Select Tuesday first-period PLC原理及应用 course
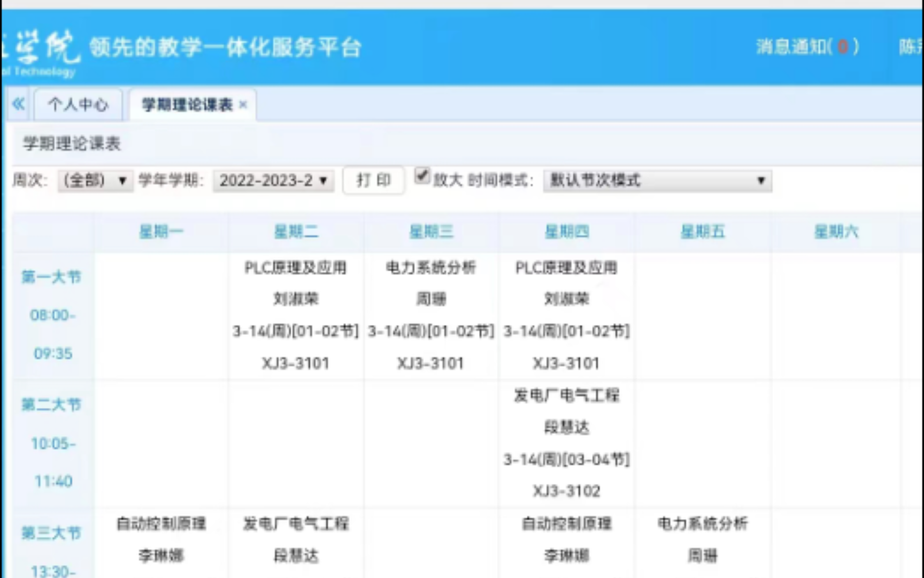924x578 pixels. point(296,268)
